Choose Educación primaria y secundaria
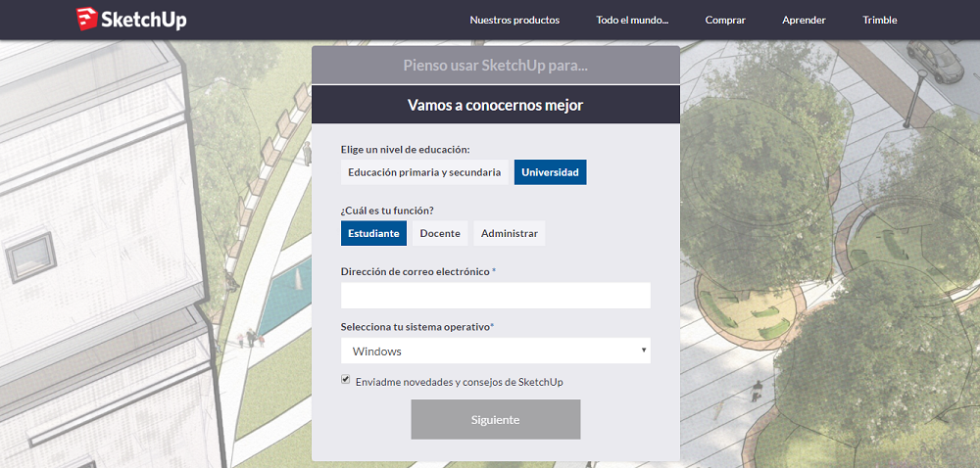 [x=424, y=172]
